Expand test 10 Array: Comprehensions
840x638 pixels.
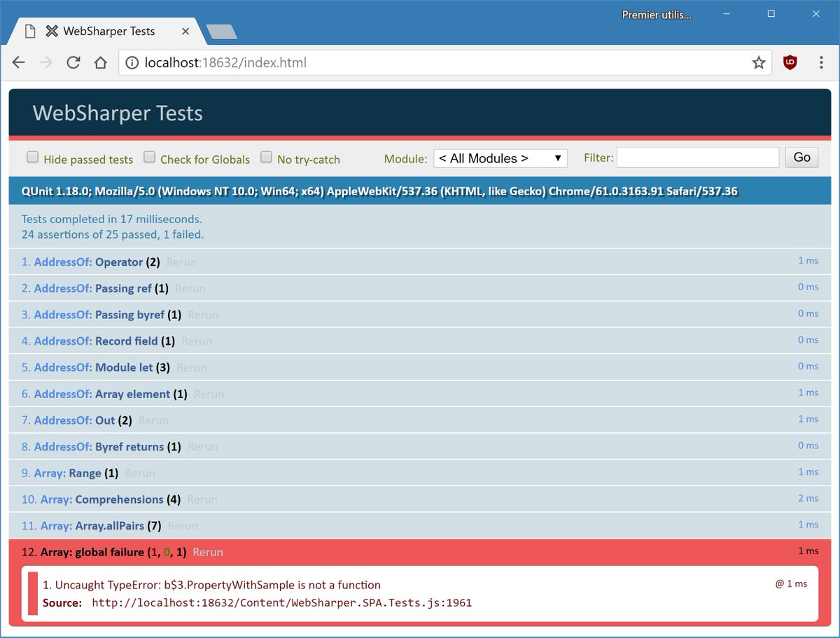[101, 499]
